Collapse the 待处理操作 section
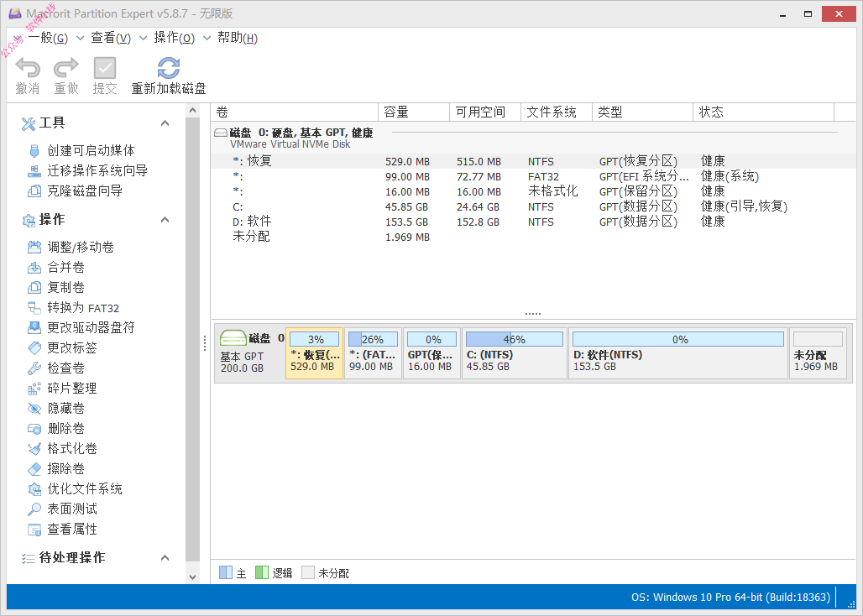The height and width of the screenshot is (616, 863). pos(165,558)
